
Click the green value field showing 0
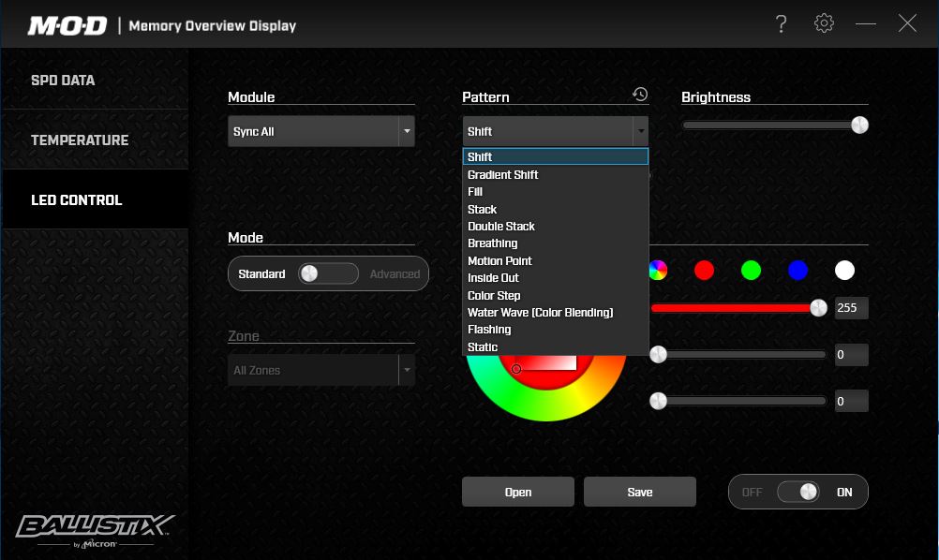coord(851,354)
